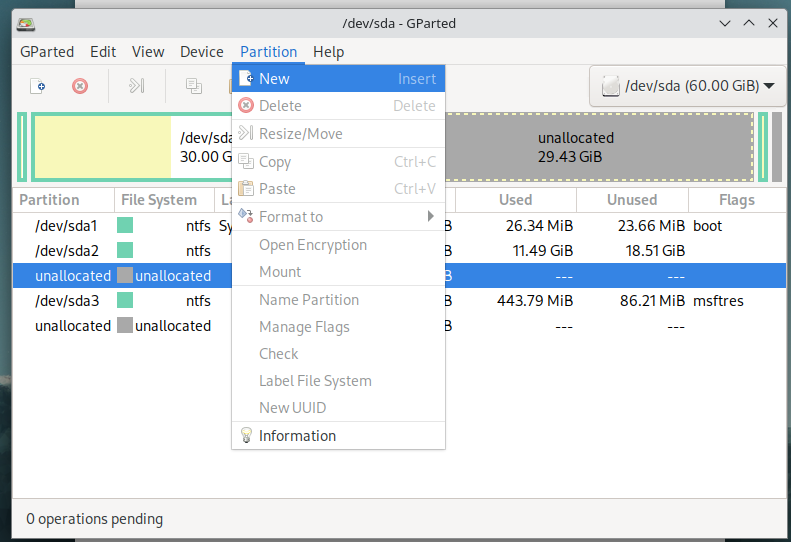Click the Resize/Move menu entry icon

point(246,133)
